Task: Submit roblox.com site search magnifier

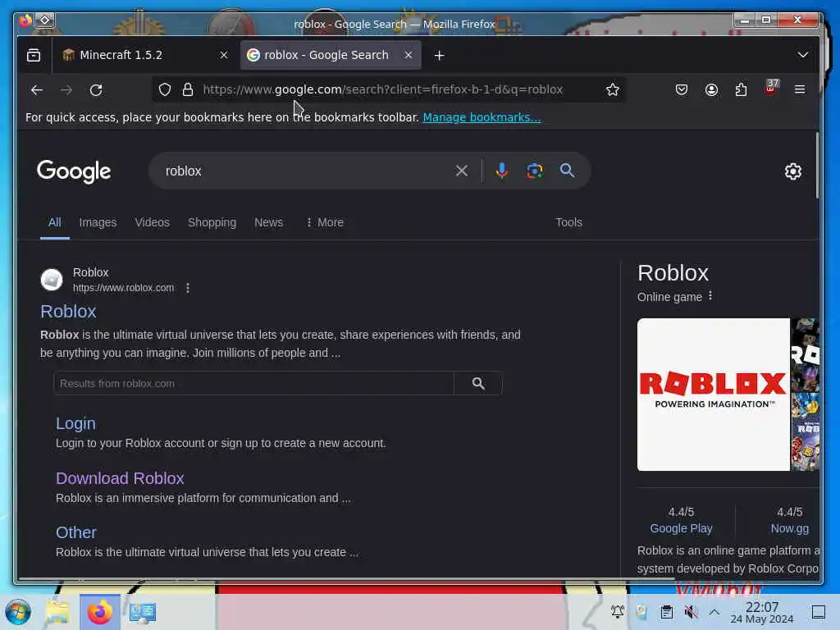Action: (x=478, y=384)
